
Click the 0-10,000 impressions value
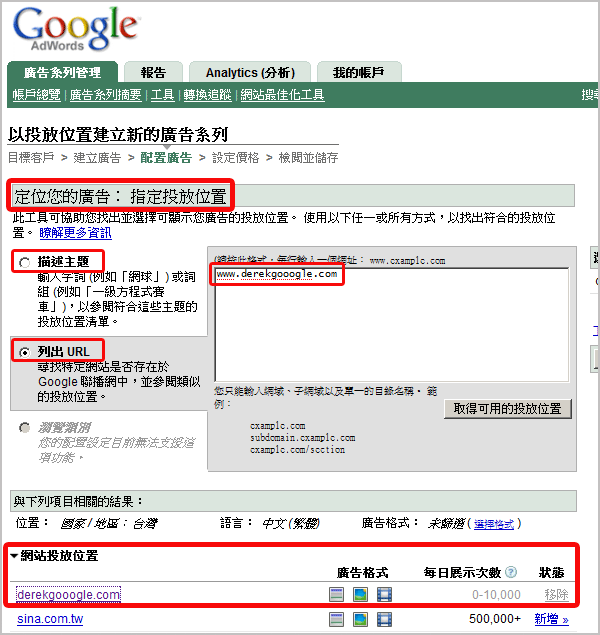tap(496, 595)
